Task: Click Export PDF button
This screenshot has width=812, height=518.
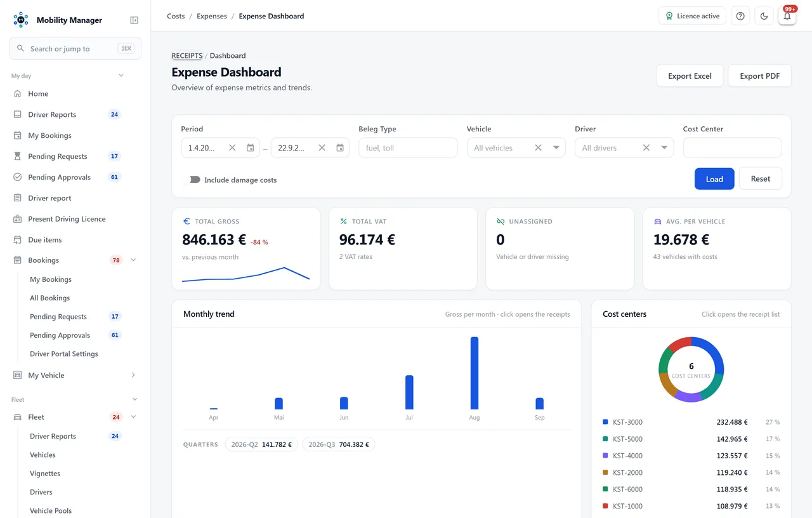Action: tap(760, 76)
